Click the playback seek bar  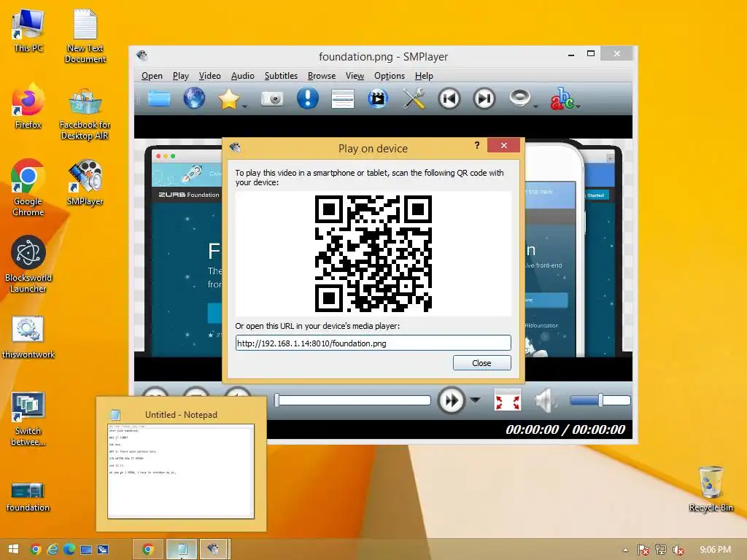tap(353, 400)
